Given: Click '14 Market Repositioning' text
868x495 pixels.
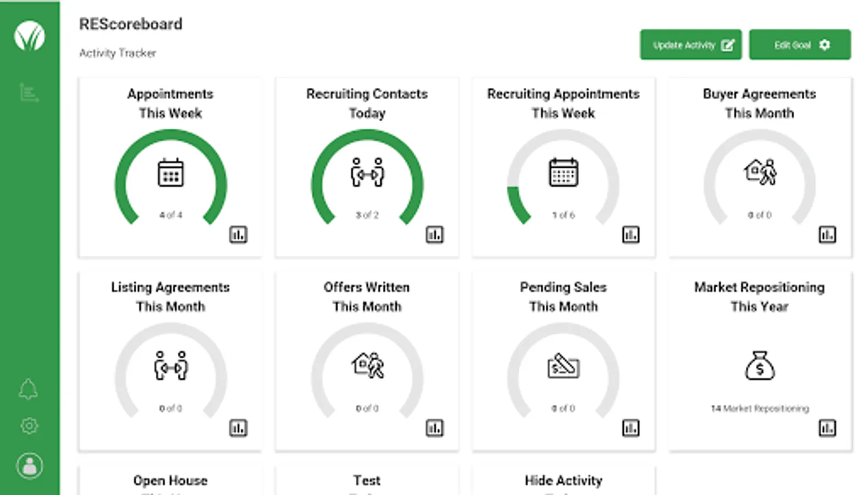Looking at the screenshot, I should pos(760,408).
